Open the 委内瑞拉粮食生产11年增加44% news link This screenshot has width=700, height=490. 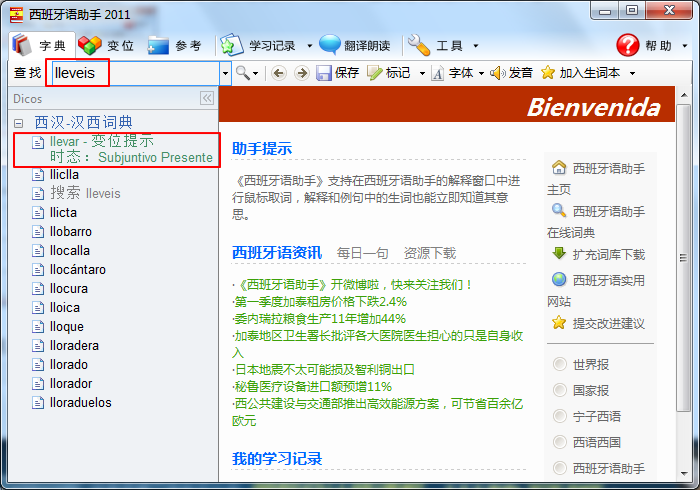click(x=320, y=319)
